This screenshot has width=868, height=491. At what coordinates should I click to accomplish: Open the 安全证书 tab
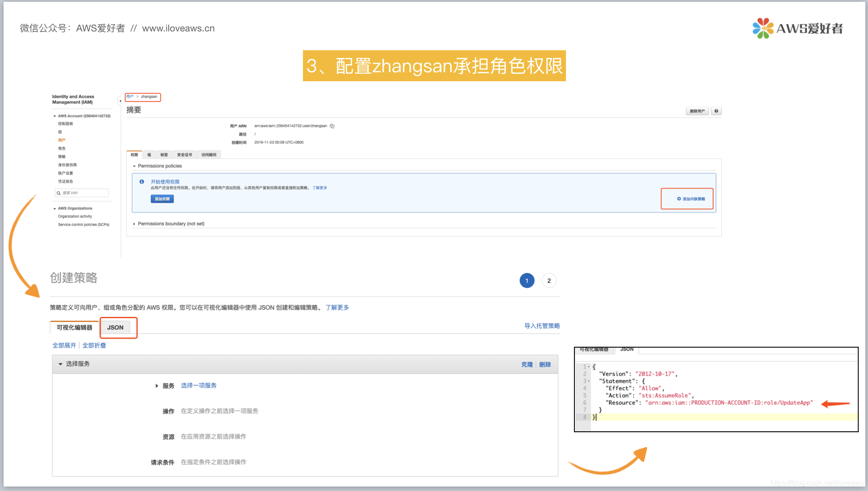coord(184,155)
